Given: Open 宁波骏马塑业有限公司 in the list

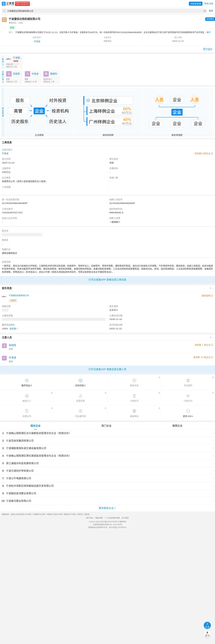Looking at the screenshot, I should point(107,501).
